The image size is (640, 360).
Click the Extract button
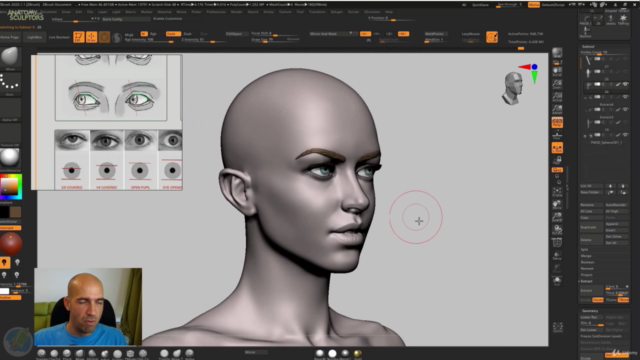click(x=591, y=290)
